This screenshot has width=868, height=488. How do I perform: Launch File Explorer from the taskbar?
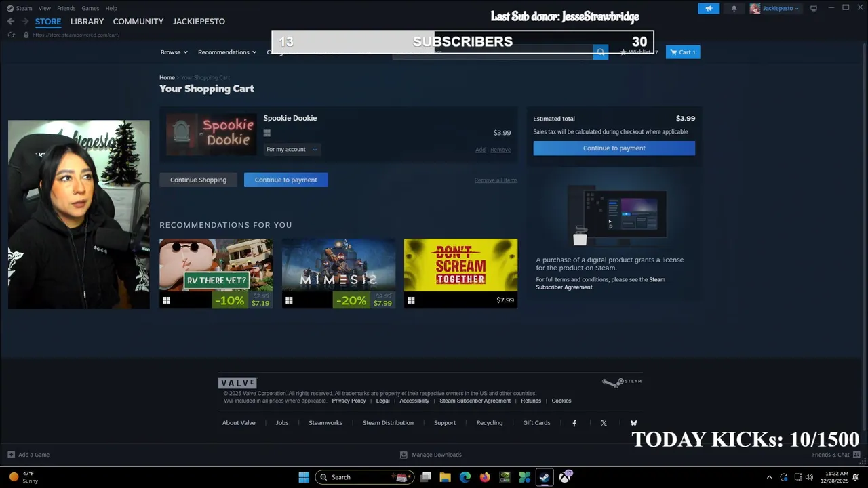pyautogui.click(x=446, y=477)
